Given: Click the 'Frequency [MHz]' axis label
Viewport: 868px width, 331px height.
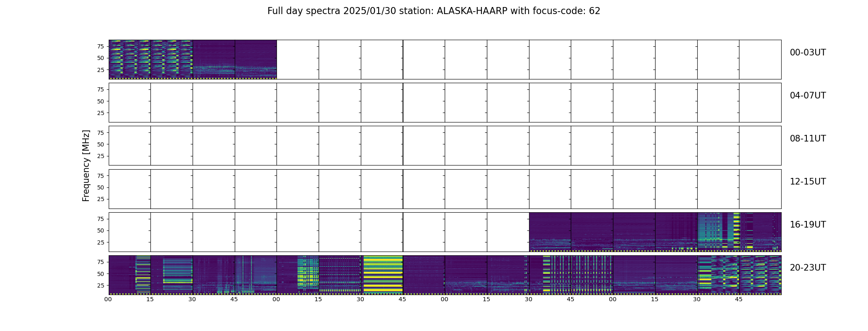Looking at the screenshot, I should tap(86, 166).
